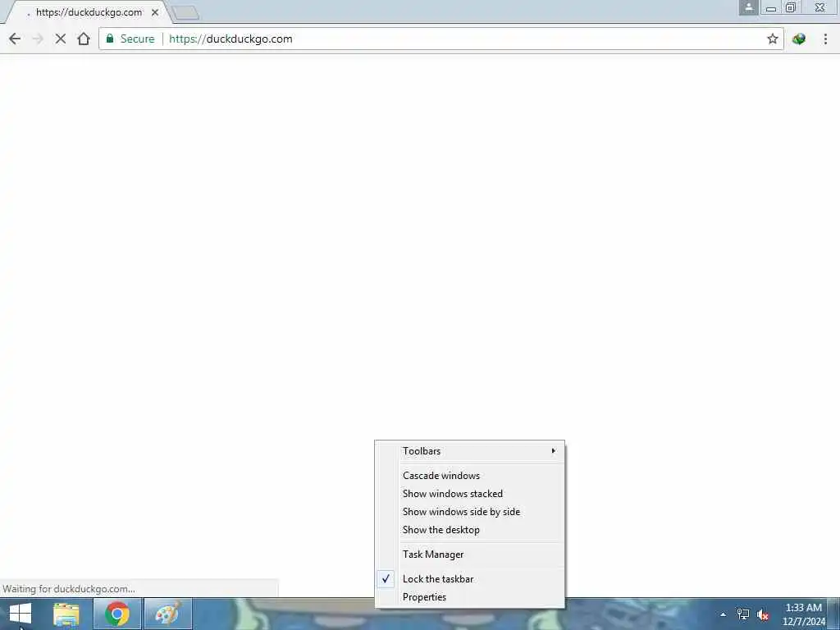
Task: Select the https://duckduckgo.com tab
Action: (x=89, y=12)
